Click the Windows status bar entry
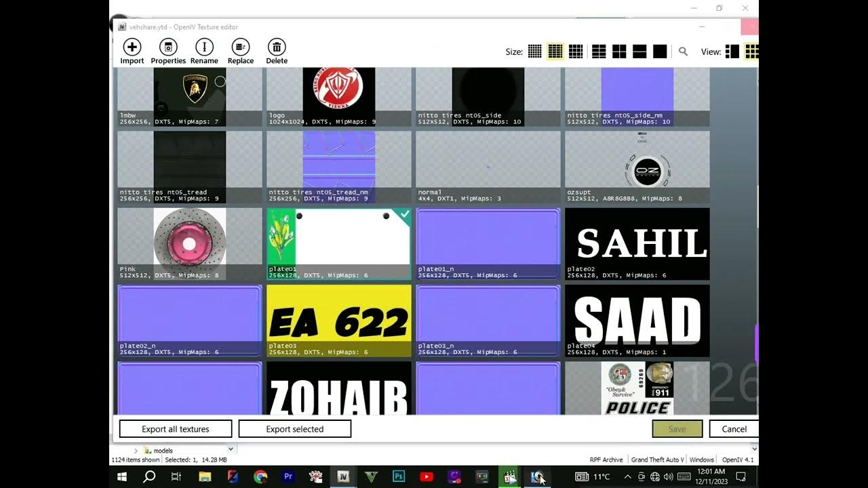The height and width of the screenshot is (488, 868). (702, 460)
